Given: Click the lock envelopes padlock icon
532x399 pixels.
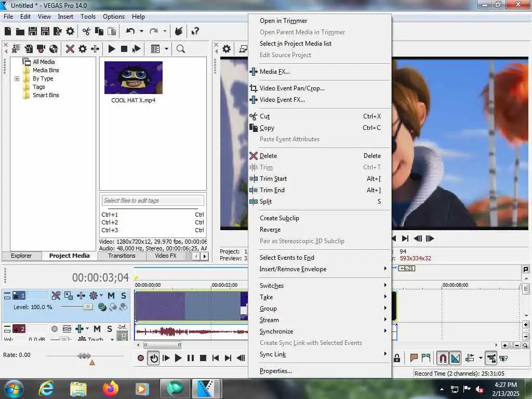Looking at the screenshot, I should click(397, 358).
